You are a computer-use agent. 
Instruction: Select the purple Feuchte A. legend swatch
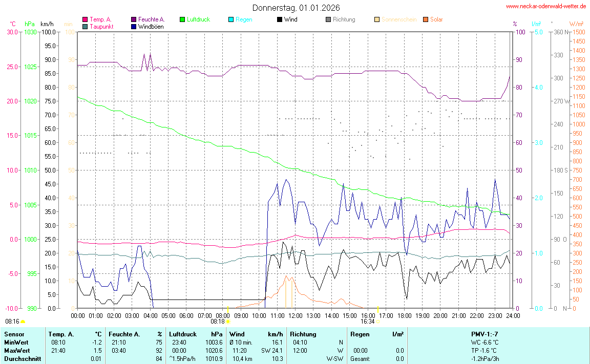[134, 19]
